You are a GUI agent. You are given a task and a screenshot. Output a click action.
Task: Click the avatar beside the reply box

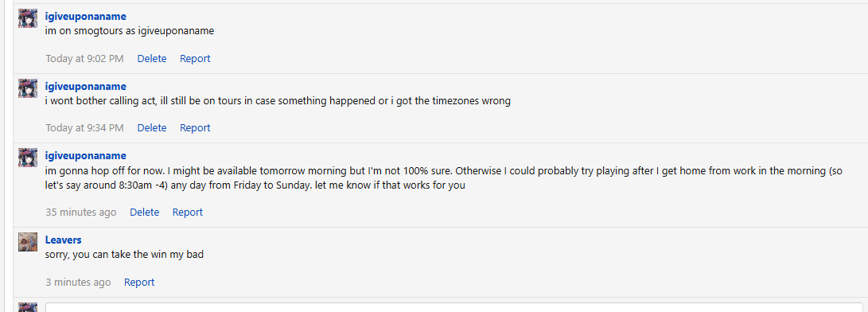coord(28,307)
